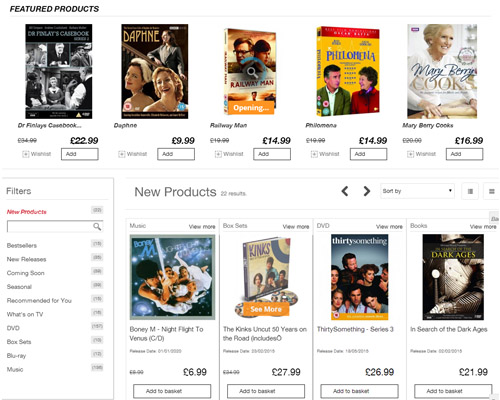The width and height of the screenshot is (500, 400).
Task: Go to next page with right arrow
Action: tap(367, 191)
